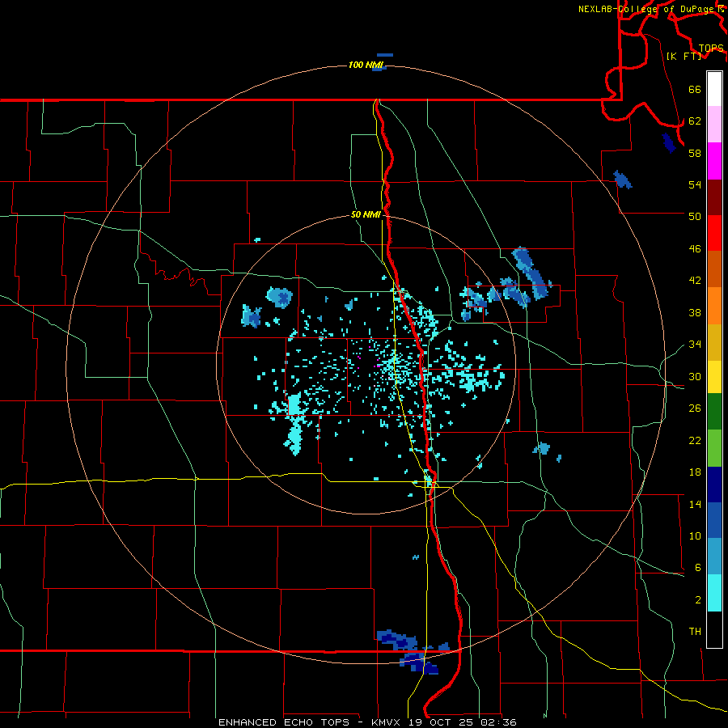This screenshot has height=728, width=728.
Task: Click the 50 NMI range ring label
Action: pos(366,214)
